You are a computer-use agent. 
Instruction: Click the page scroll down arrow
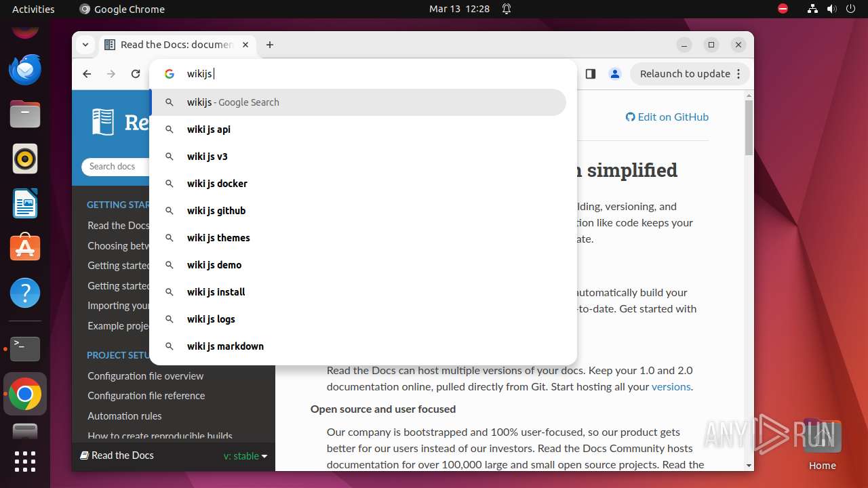[749, 466]
